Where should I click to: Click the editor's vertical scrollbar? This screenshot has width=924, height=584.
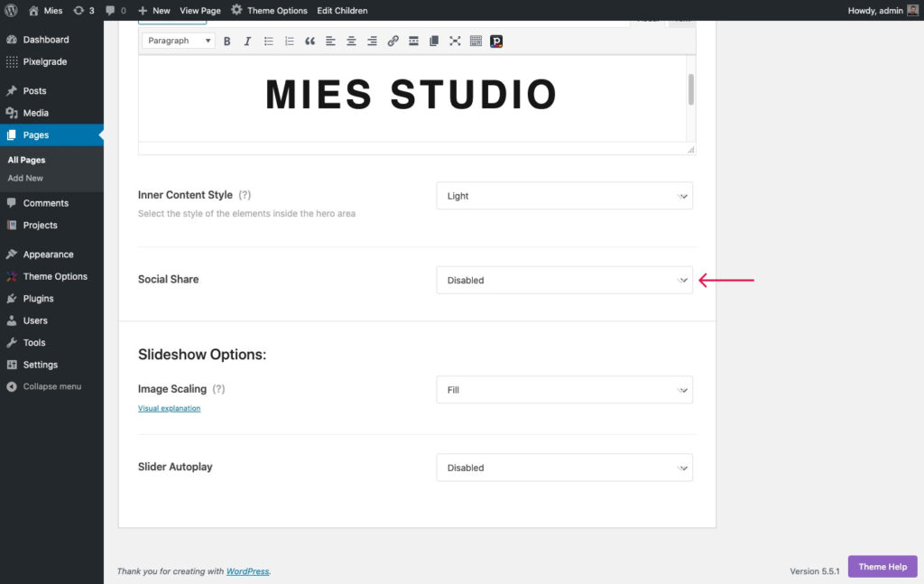click(x=691, y=90)
